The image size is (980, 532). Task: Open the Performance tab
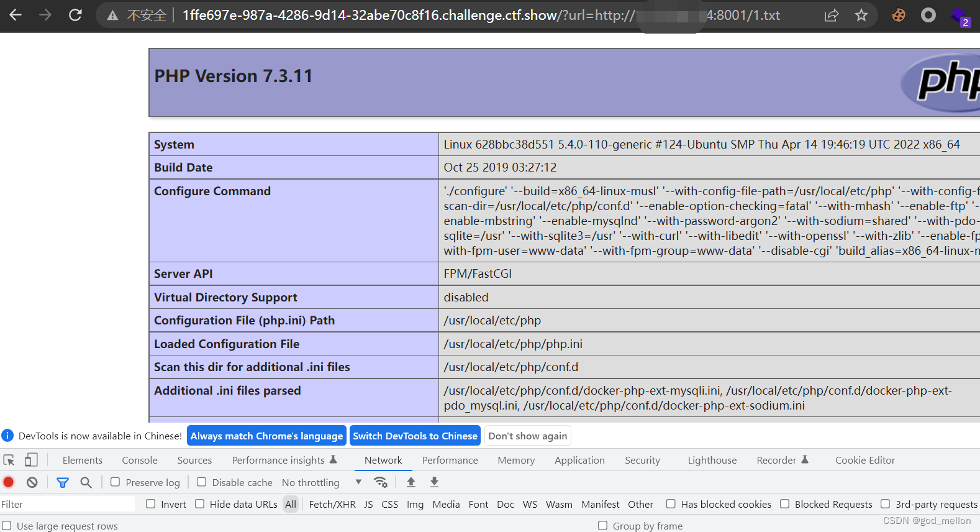[x=450, y=461]
